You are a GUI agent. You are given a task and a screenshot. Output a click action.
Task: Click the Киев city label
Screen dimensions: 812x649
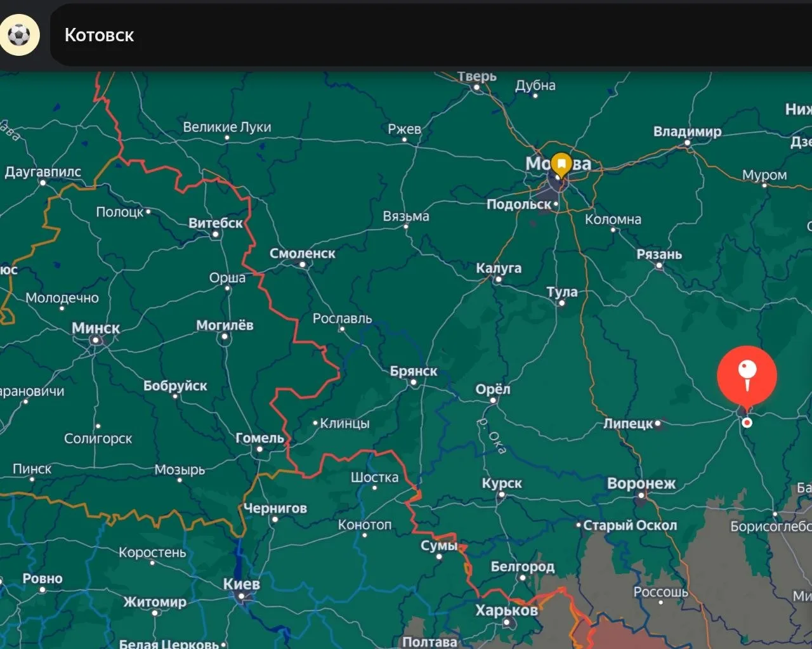[x=241, y=584]
